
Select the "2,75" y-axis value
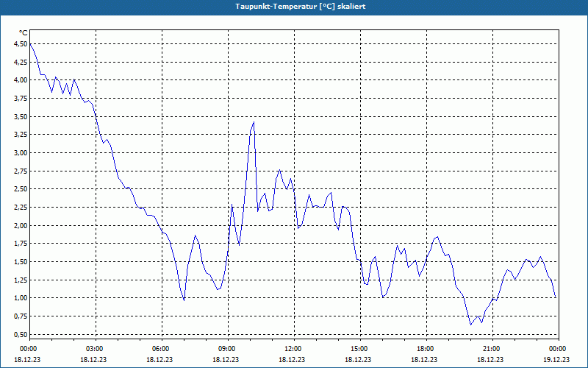pos(21,171)
